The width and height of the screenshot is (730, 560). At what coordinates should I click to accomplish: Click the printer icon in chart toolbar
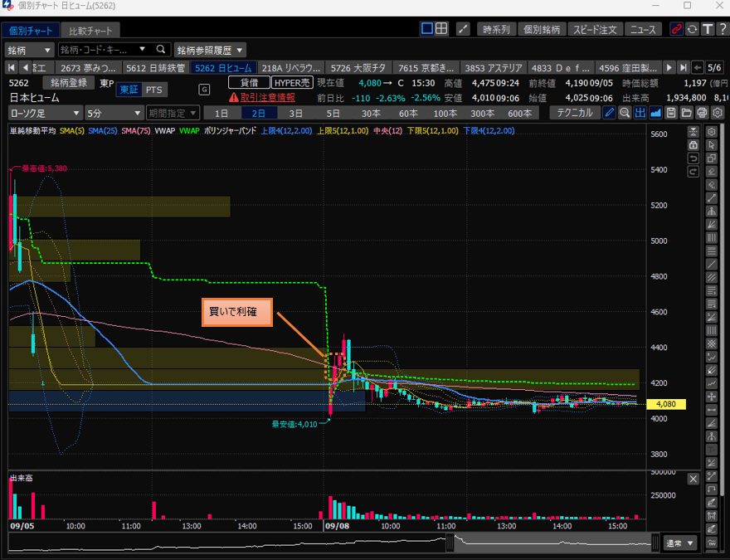(x=701, y=113)
